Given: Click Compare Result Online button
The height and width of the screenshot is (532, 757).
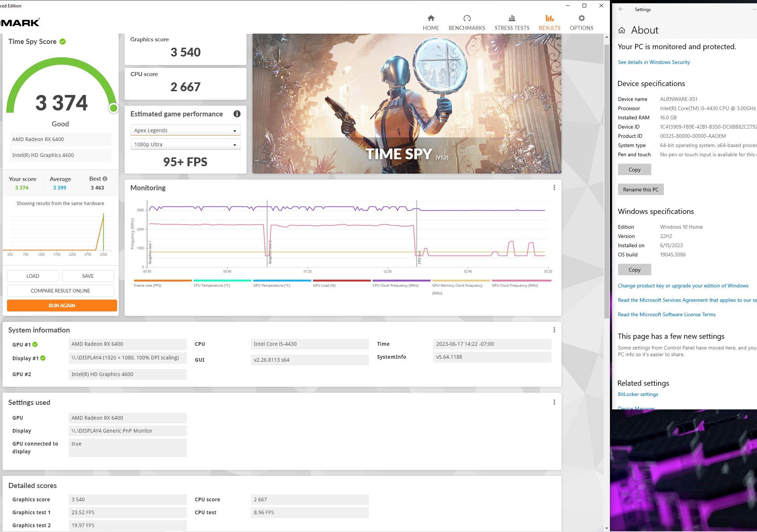Looking at the screenshot, I should point(60,291).
